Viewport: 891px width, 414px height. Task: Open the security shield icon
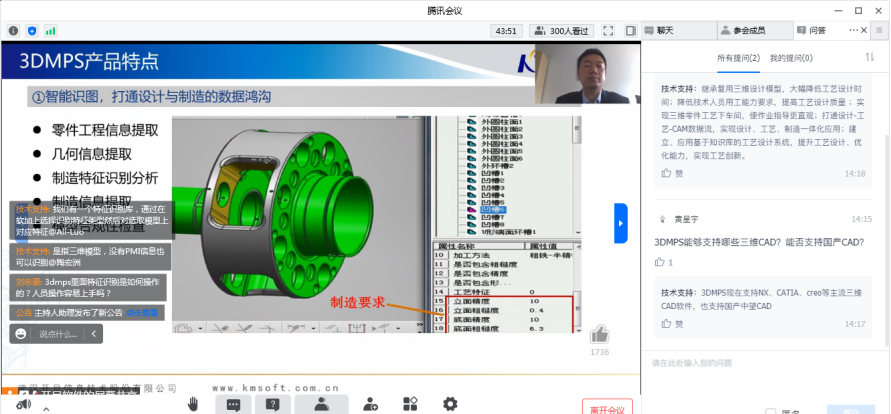[32, 31]
